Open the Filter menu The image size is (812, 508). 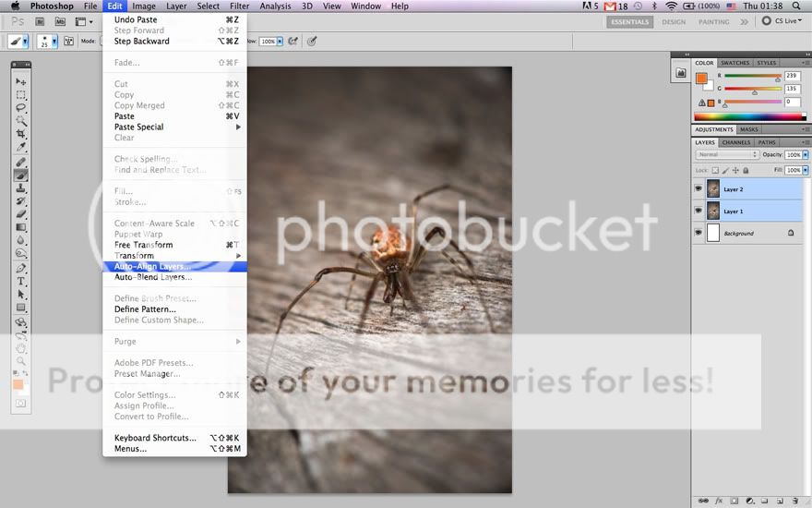(x=239, y=6)
